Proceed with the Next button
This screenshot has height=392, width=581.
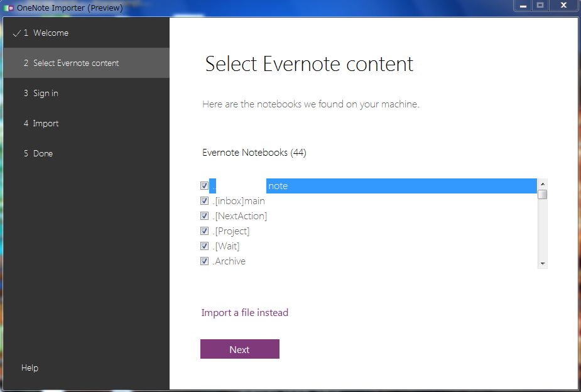point(240,349)
